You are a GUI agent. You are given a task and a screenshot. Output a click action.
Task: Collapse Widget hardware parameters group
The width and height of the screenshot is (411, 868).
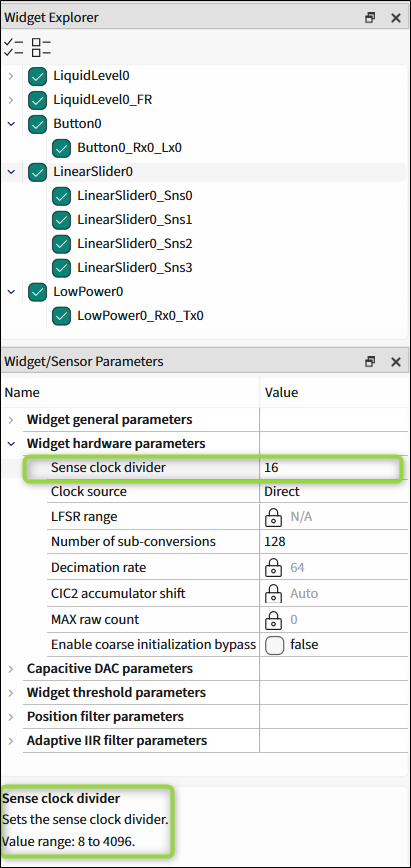coord(11,443)
